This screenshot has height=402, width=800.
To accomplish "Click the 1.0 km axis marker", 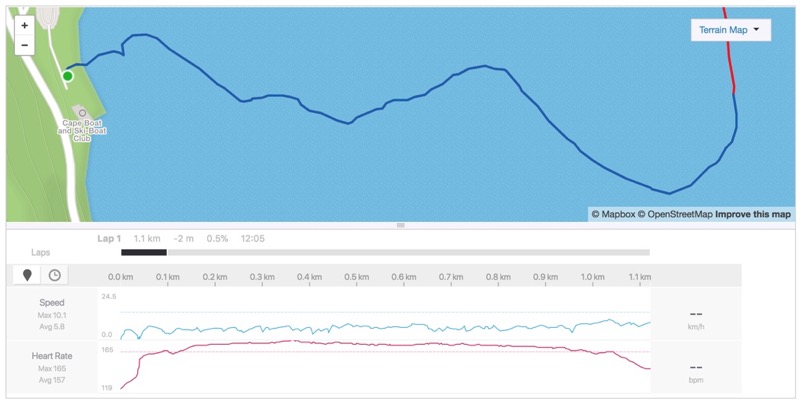I will point(592,277).
